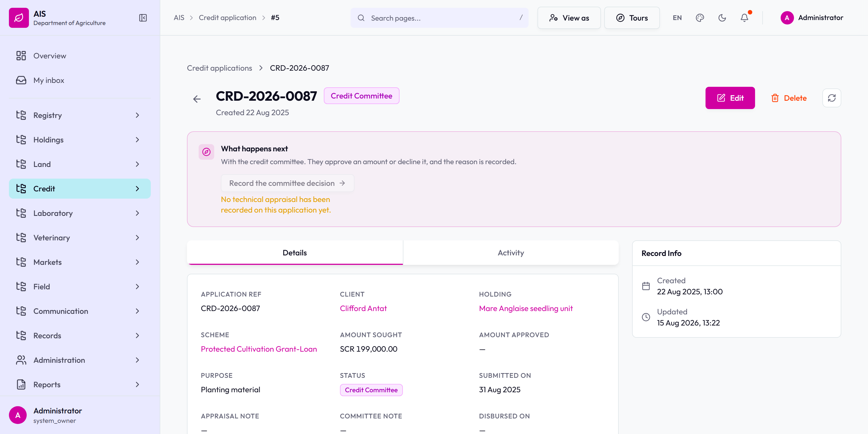This screenshot has width=868, height=434.
Task: Open the Clifford Antat client link
Action: tap(363, 308)
